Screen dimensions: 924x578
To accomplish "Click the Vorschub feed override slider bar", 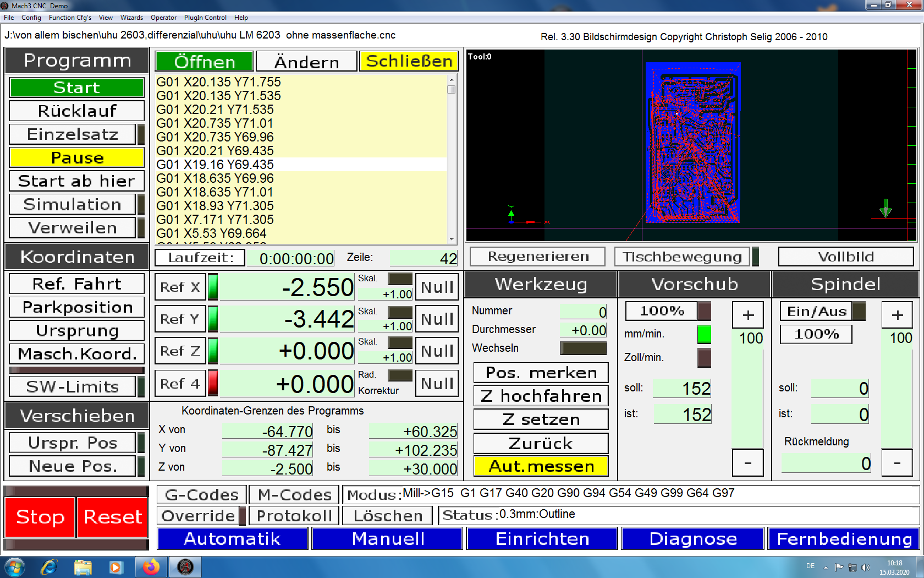I will point(748,397).
